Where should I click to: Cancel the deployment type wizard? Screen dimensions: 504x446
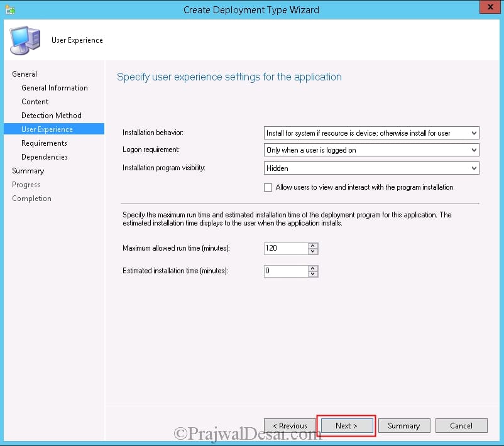tap(461, 425)
